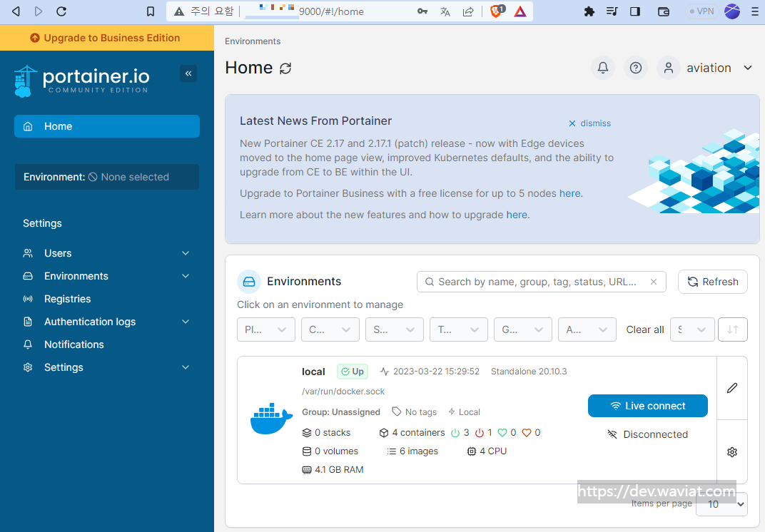This screenshot has height=532, width=765.
Task: Click the aviation user avatar icon
Action: (x=669, y=68)
